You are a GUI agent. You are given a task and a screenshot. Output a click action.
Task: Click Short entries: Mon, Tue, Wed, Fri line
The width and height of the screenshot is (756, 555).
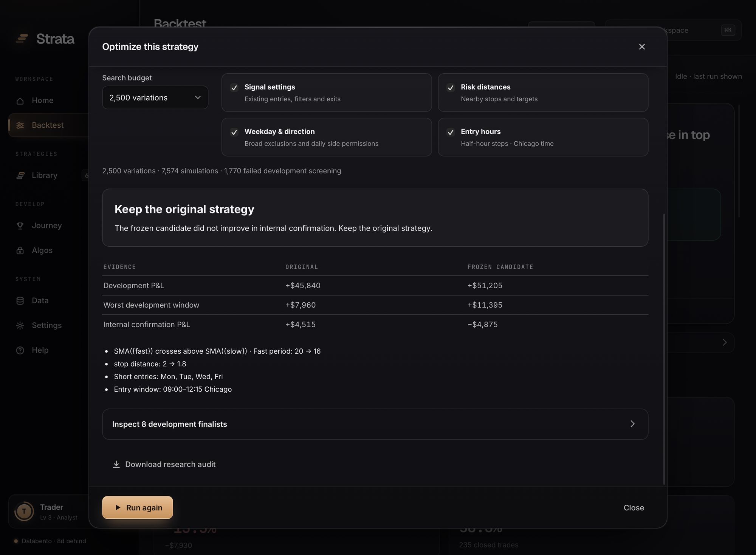coord(168,377)
